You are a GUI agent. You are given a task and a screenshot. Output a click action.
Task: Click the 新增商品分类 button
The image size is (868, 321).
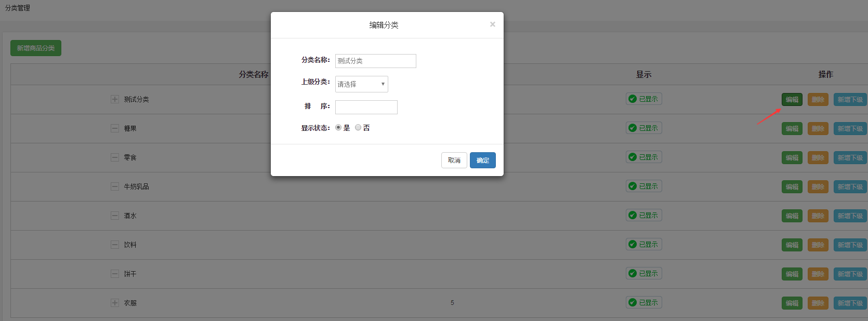coord(36,48)
